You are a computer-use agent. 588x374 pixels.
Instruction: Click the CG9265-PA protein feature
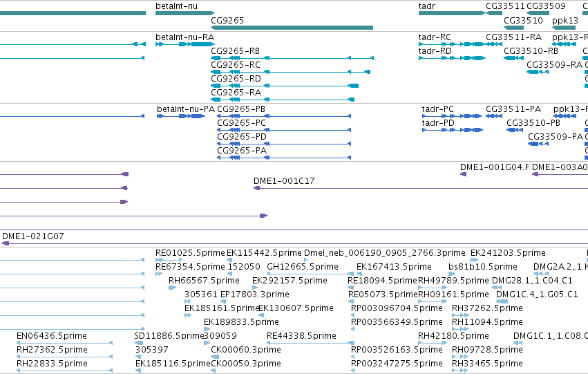pos(284,158)
